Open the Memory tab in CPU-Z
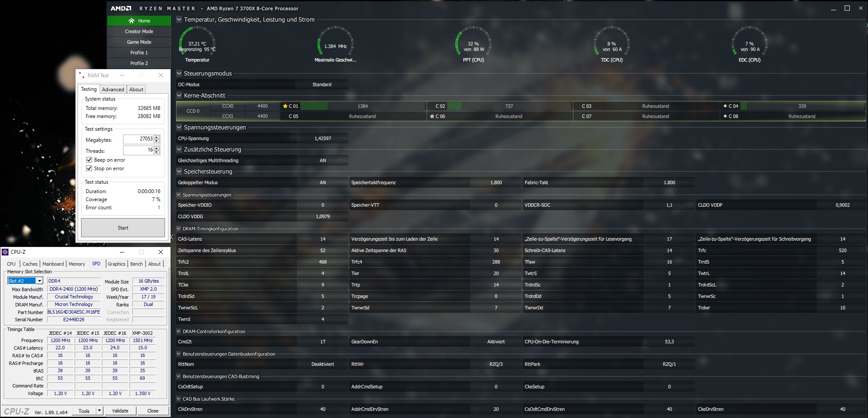Viewport: 868px width, 418px height. tap(77, 264)
